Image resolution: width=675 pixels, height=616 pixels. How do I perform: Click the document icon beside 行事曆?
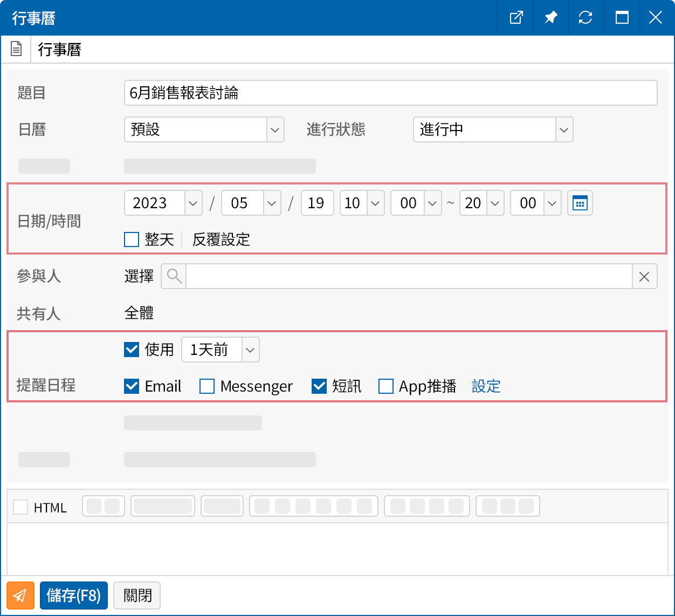point(17,50)
